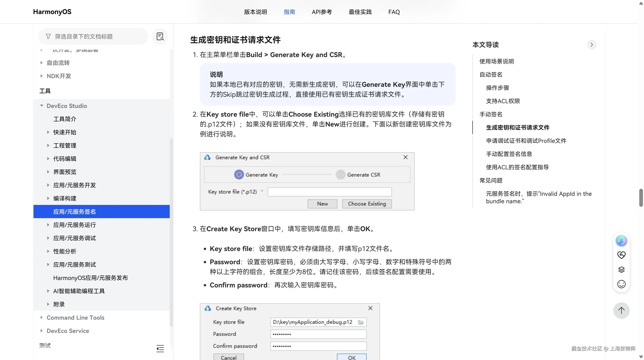Click the page vertical scrollbar thumb

coord(641,198)
